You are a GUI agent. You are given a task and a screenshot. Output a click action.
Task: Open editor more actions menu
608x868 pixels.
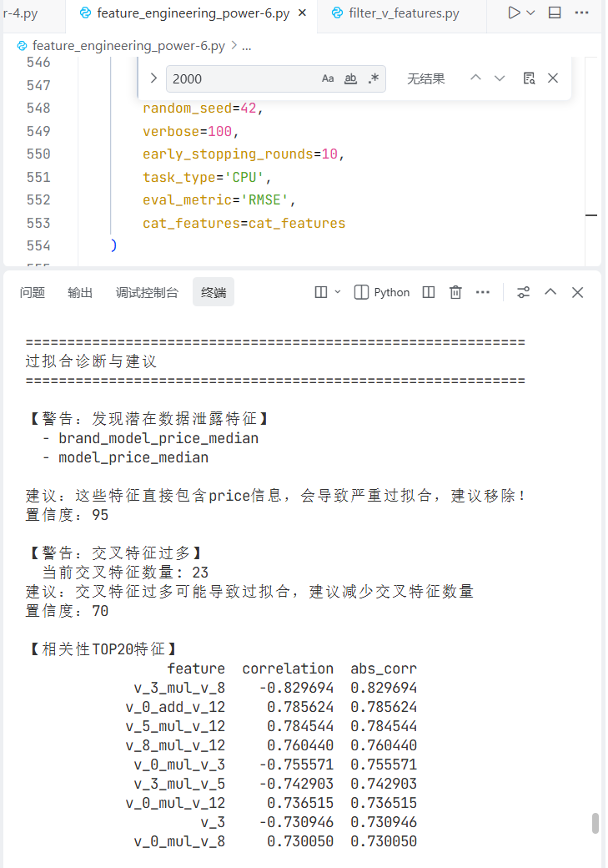(581, 13)
